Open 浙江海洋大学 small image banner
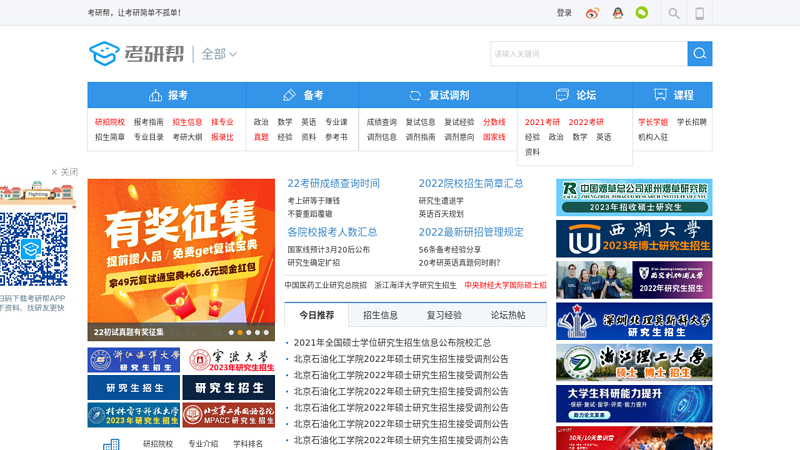 coord(134,360)
